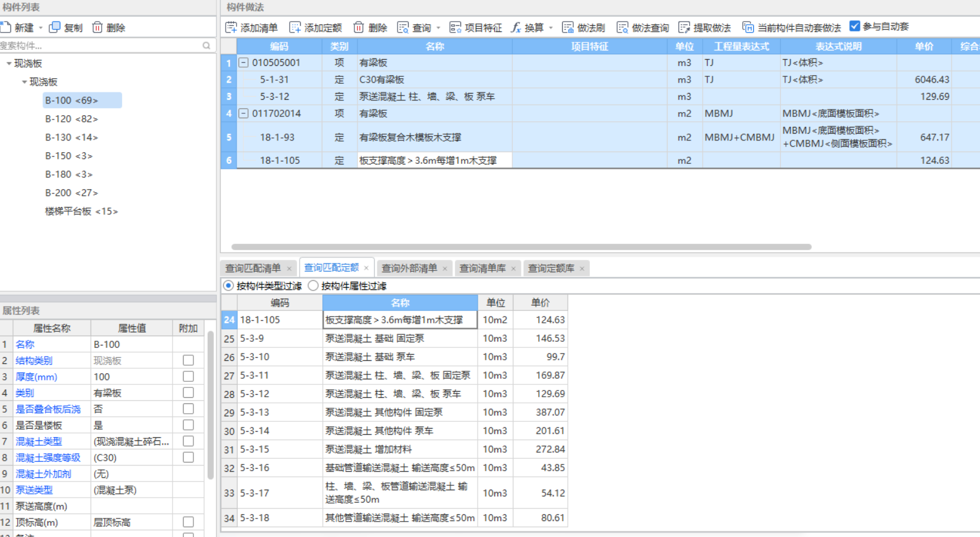Click the 做法刷 toolbar icon
The width and height of the screenshot is (980, 537).
pyautogui.click(x=568, y=27)
